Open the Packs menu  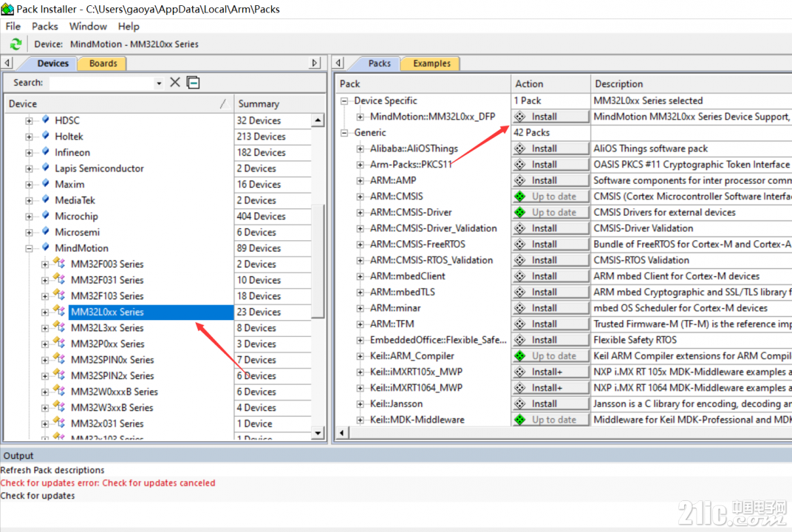point(45,27)
